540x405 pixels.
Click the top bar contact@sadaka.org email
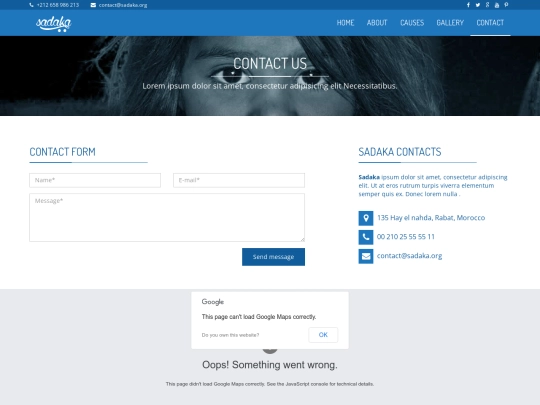point(123,5)
